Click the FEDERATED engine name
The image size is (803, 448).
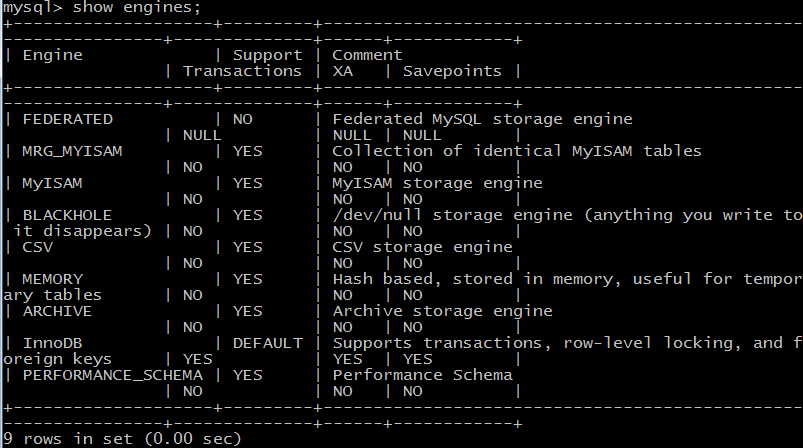(x=67, y=119)
